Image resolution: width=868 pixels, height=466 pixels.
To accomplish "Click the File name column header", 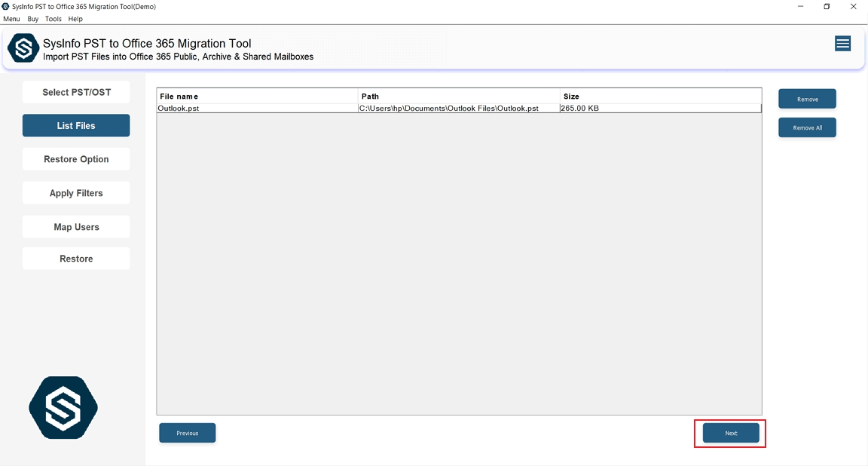I will [x=258, y=96].
